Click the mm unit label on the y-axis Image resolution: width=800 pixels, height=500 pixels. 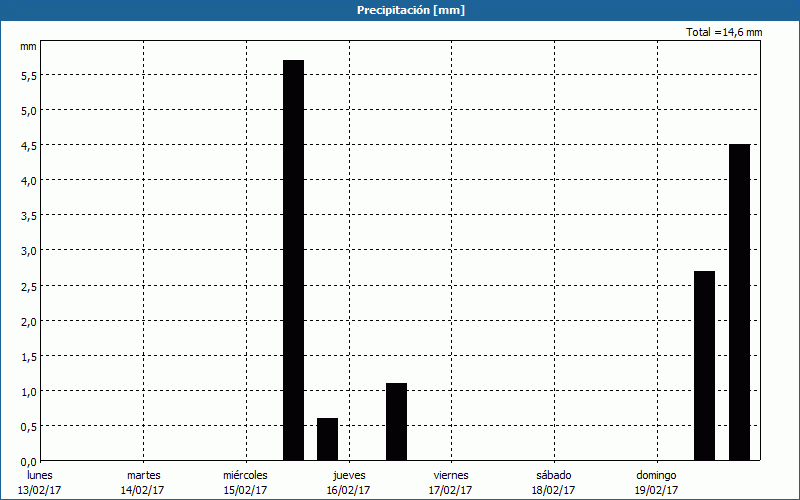[x=28, y=46]
